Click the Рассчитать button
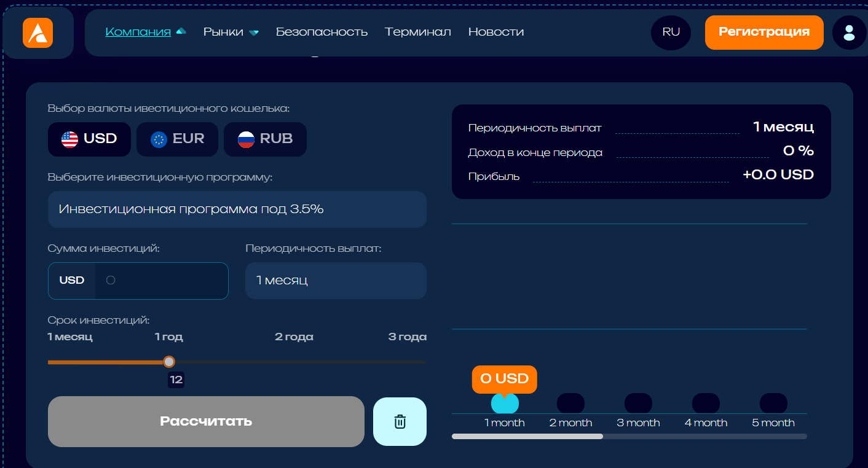 click(x=206, y=422)
